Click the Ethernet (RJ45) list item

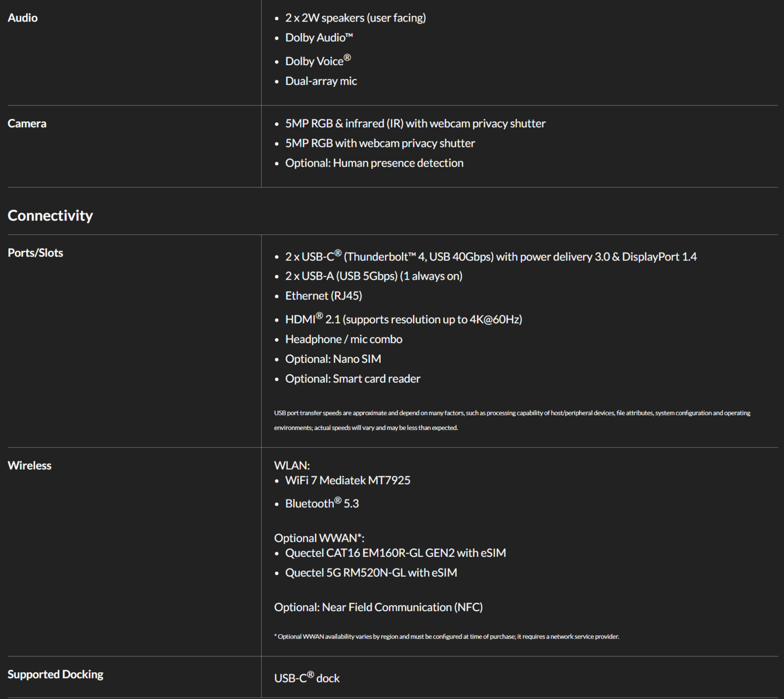tap(323, 296)
